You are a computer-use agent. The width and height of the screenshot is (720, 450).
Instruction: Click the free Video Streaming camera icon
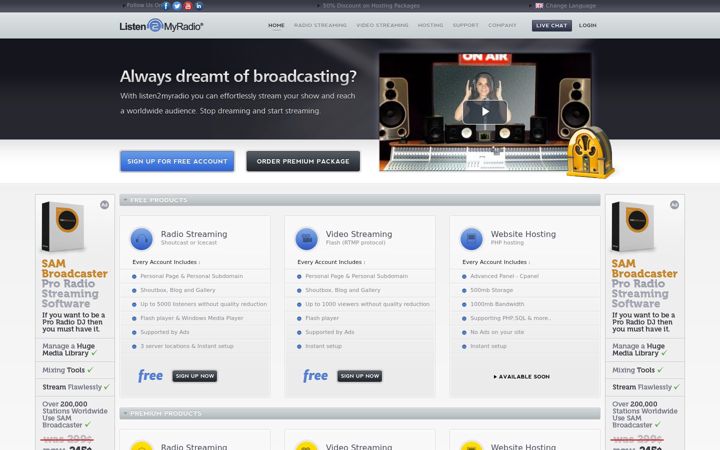pos(306,239)
